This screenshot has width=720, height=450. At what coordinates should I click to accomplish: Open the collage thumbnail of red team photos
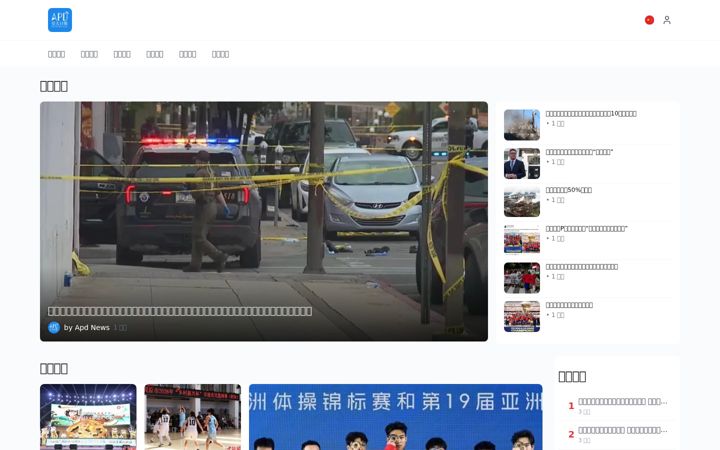click(x=522, y=240)
